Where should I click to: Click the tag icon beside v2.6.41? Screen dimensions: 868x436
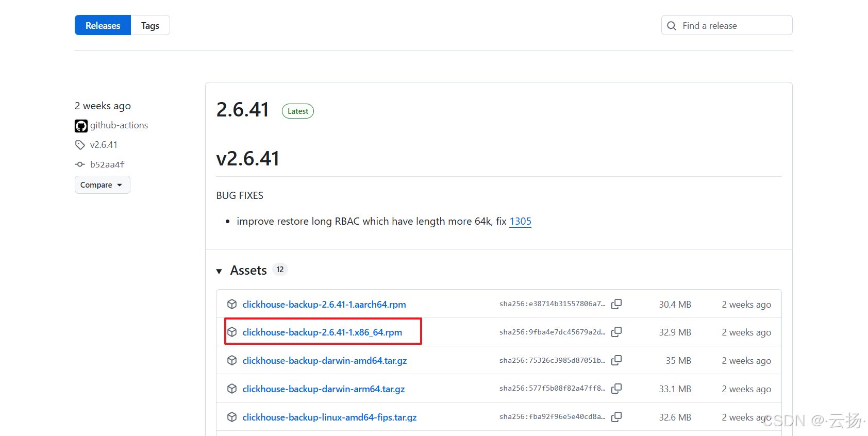pos(80,145)
